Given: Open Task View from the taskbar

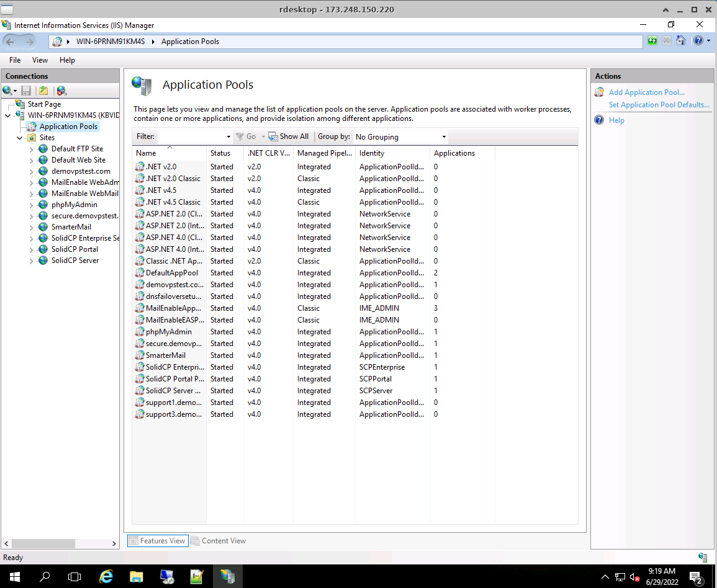Looking at the screenshot, I should 74,577.
